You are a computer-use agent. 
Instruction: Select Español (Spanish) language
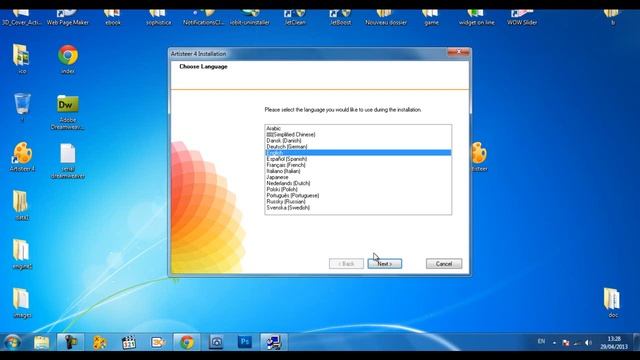click(358, 159)
